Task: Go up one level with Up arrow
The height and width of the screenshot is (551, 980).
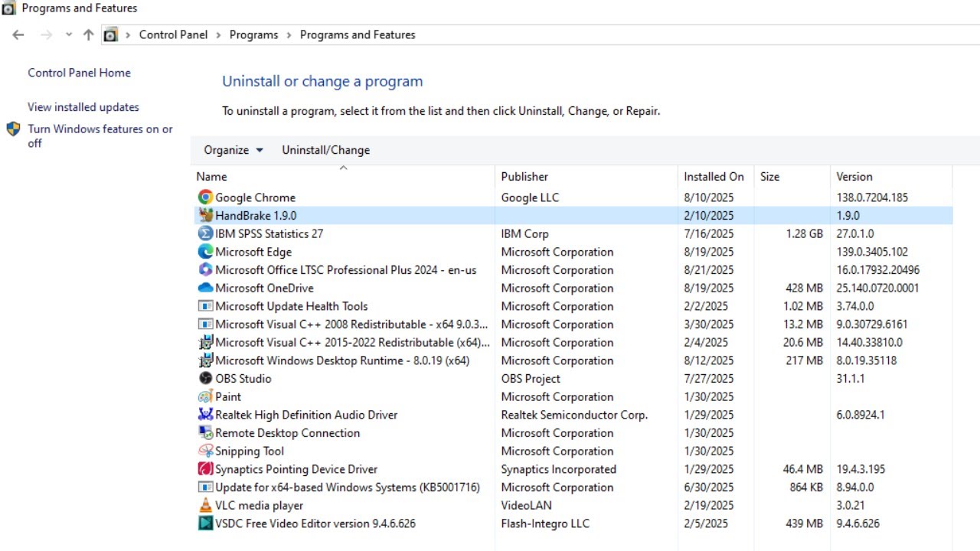Action: pyautogui.click(x=88, y=34)
